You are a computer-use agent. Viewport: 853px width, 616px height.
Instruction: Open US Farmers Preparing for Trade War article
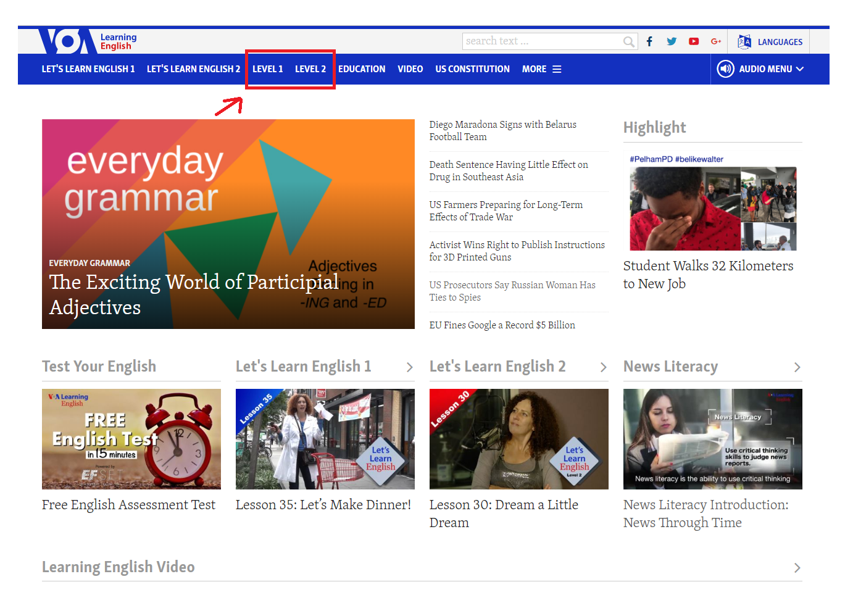click(506, 211)
